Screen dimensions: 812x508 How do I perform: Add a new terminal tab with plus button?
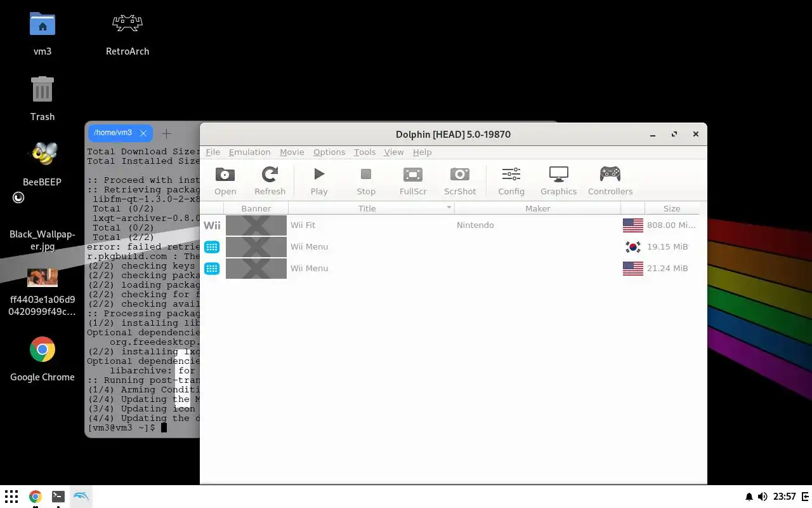tap(167, 133)
